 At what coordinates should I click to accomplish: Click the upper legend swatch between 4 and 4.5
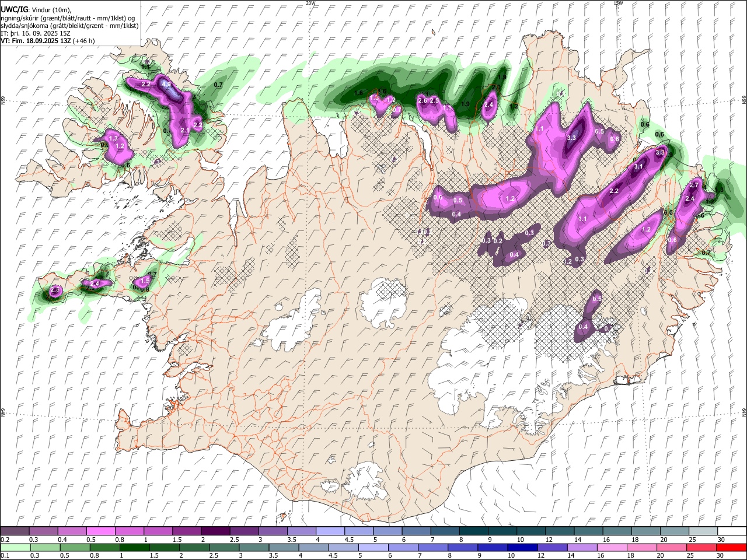click(x=330, y=531)
